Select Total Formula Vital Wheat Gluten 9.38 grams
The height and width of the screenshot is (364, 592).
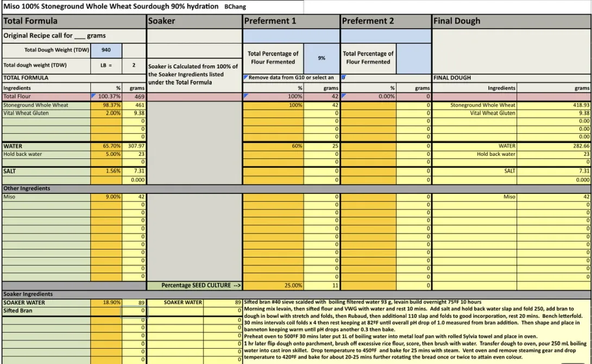[134, 114]
